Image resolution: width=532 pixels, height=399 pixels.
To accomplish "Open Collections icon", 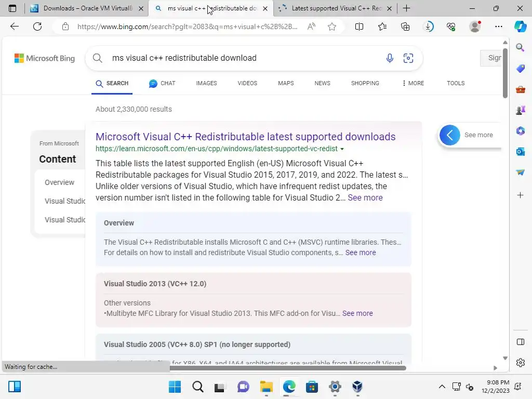I will tap(405, 26).
